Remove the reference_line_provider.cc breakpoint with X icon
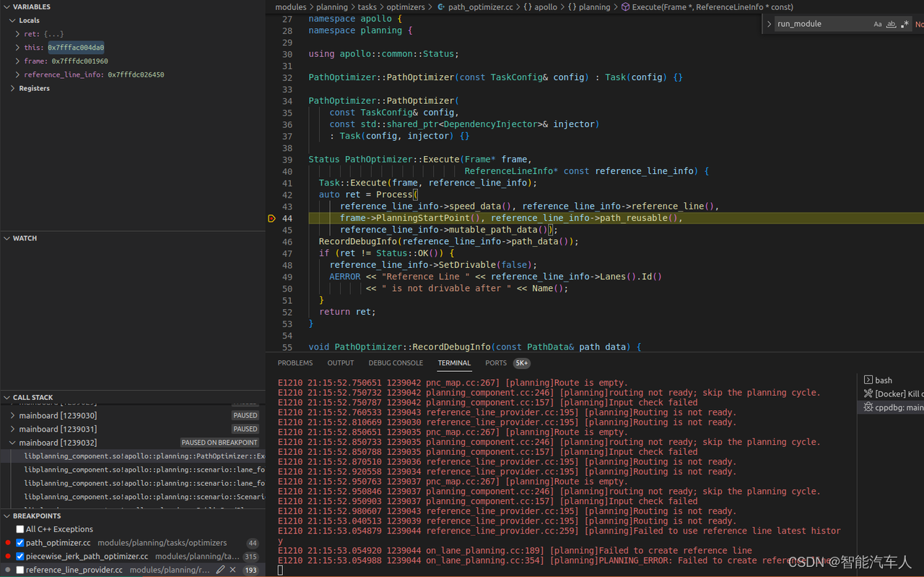The width and height of the screenshot is (924, 577). click(x=232, y=569)
